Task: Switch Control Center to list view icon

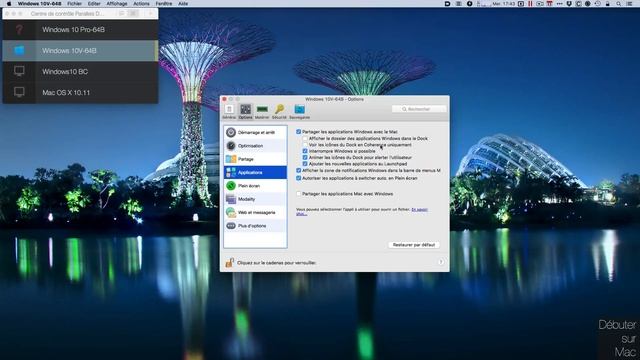Action: pyautogui.click(x=122, y=13)
